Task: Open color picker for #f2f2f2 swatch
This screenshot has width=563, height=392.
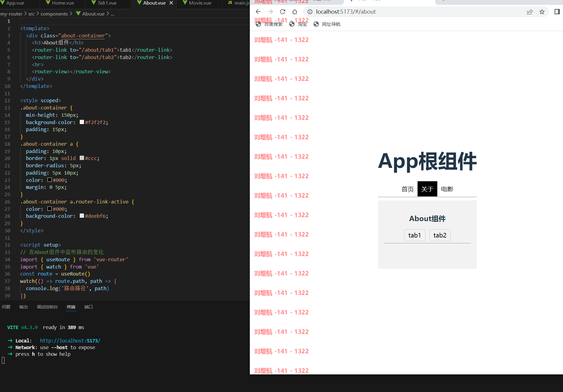Action: [82, 122]
